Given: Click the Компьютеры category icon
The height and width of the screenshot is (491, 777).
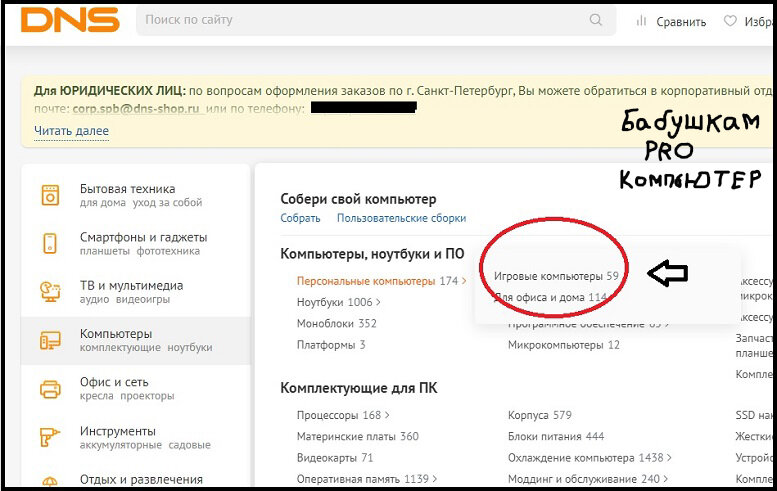Looking at the screenshot, I should click(50, 340).
